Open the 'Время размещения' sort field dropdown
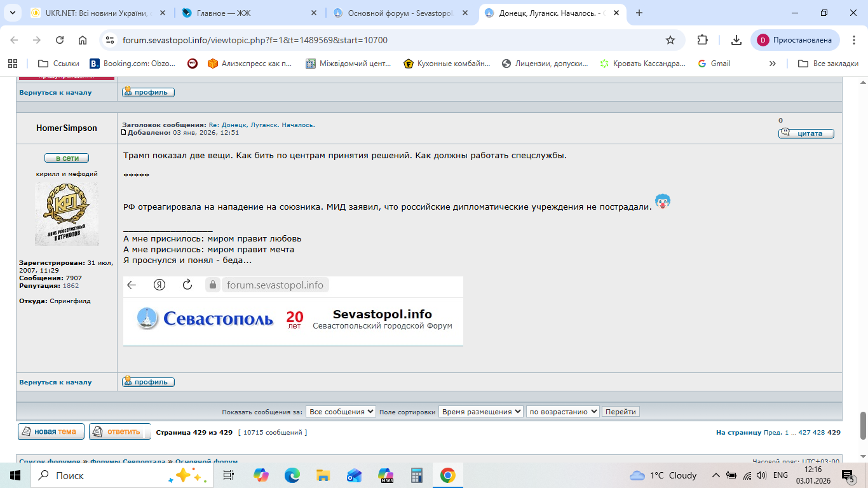868x488 pixels. [x=481, y=412]
